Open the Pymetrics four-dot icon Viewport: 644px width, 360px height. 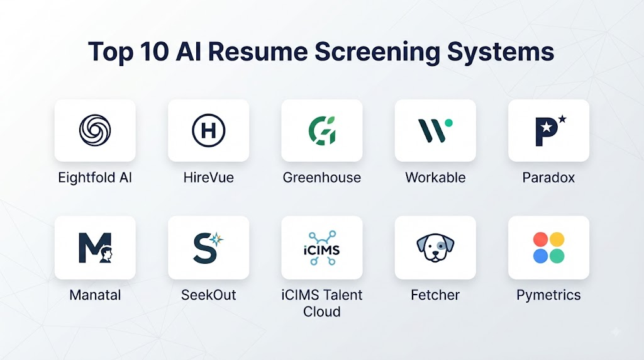(548, 247)
